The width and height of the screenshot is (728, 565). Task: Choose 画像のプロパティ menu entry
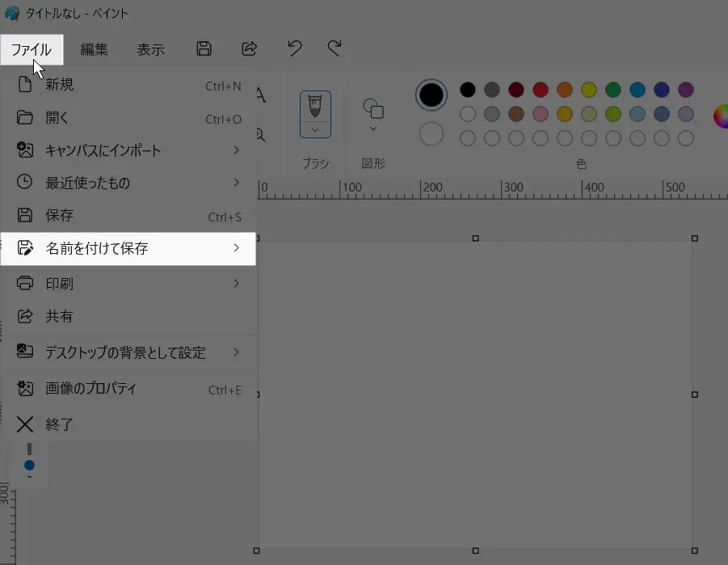tap(128, 389)
